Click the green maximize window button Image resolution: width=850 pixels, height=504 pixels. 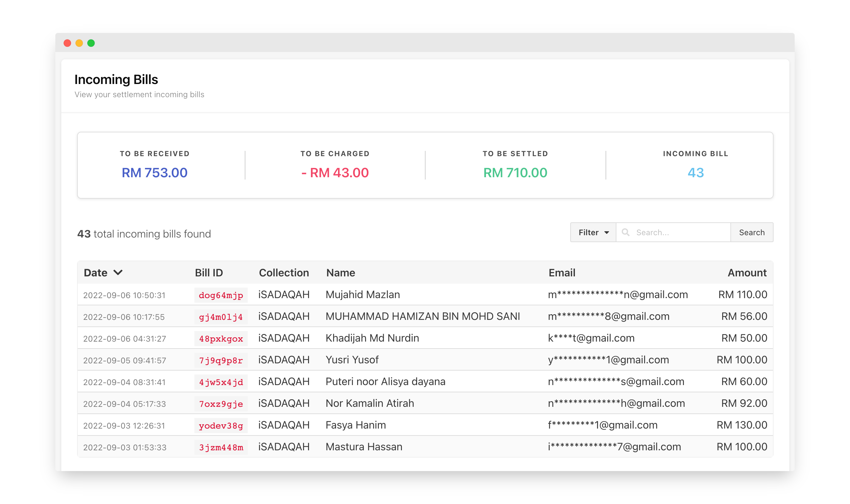point(91,43)
